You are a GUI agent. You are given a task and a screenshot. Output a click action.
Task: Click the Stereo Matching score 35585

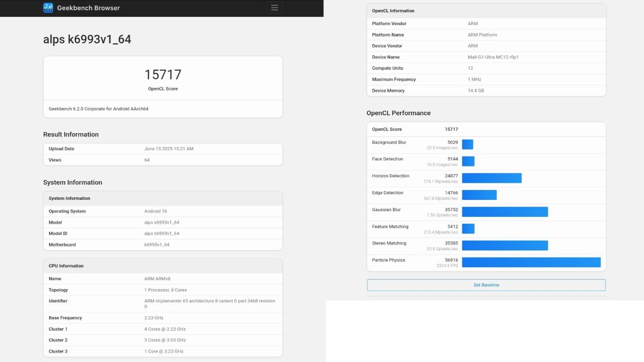[x=451, y=243]
